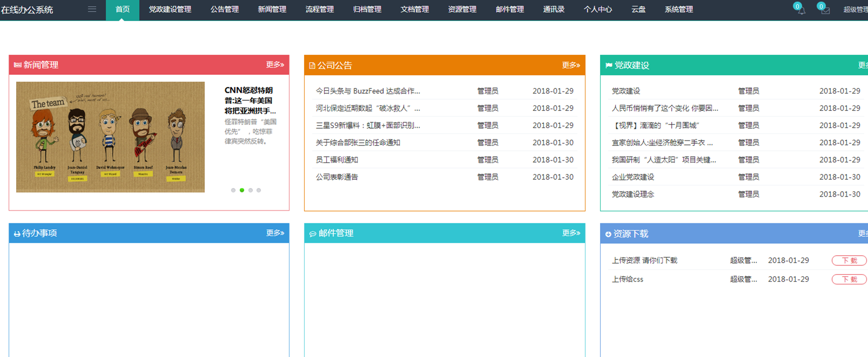Click 更多 in 新闻管理 panel
Screen dimensions: 868x357
[x=275, y=65]
